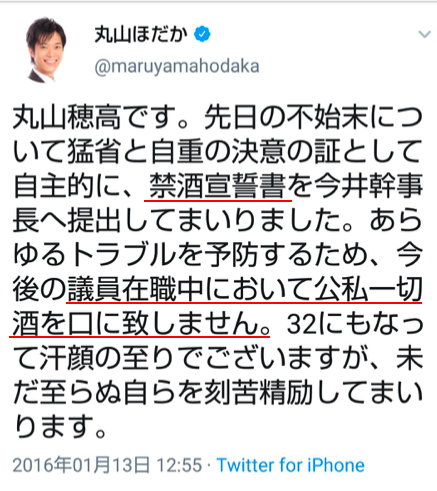Open the tweet options chevron menu
Viewport: 437px width, 491px height.
pyautogui.click(x=424, y=34)
